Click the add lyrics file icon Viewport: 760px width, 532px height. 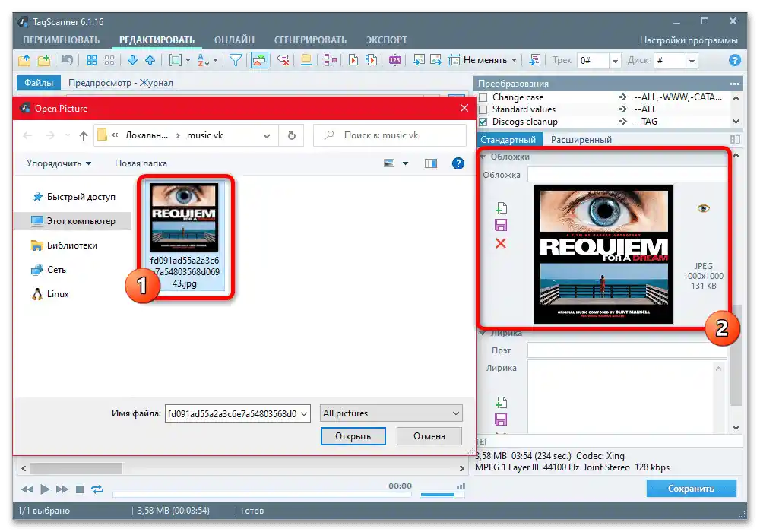[501, 403]
